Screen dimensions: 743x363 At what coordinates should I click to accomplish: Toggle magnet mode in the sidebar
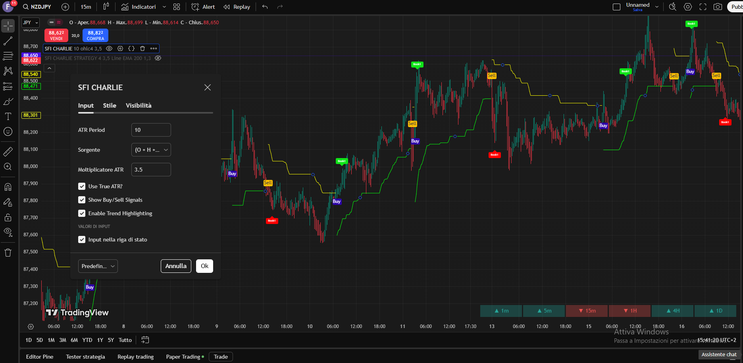point(8,187)
